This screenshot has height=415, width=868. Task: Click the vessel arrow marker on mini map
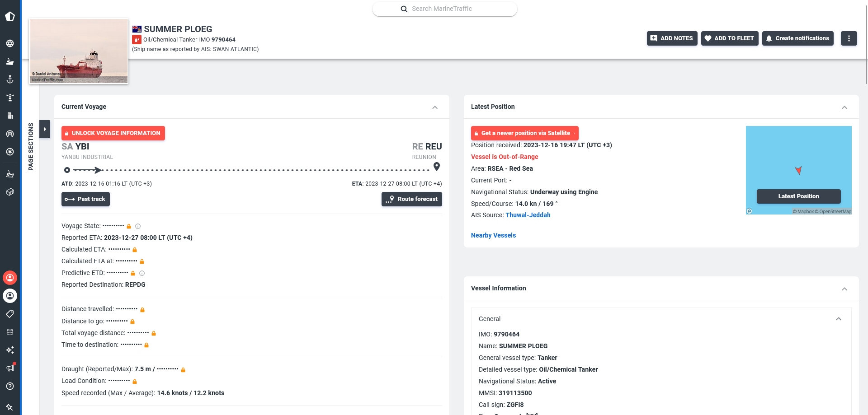798,170
